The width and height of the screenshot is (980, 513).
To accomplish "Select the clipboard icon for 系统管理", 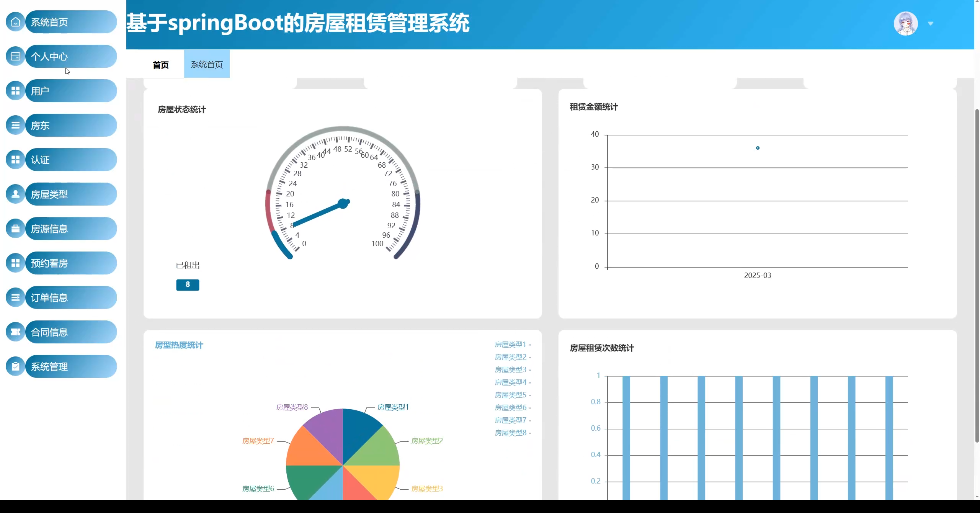I will pos(15,366).
